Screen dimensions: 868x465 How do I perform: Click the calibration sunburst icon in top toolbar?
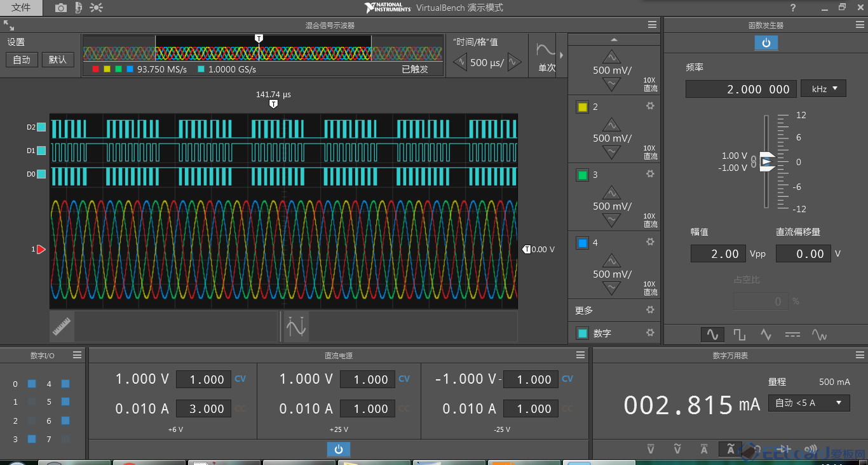(x=97, y=8)
